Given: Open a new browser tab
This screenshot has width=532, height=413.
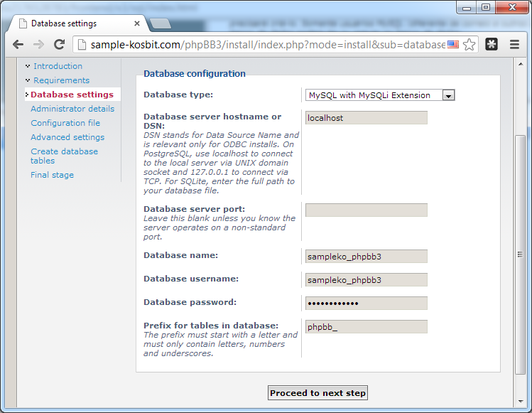Looking at the screenshot, I should point(161,23).
